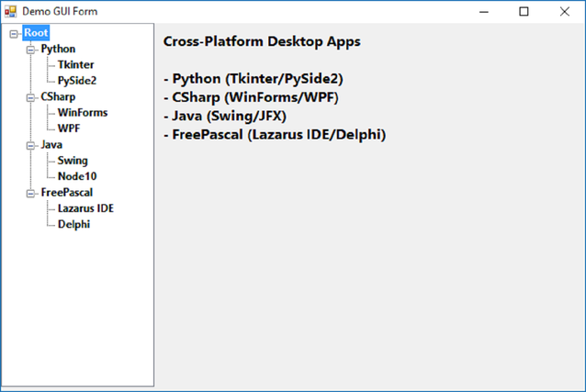Select the PySide2 tree item
Image resolution: width=586 pixels, height=392 pixels.
[77, 81]
